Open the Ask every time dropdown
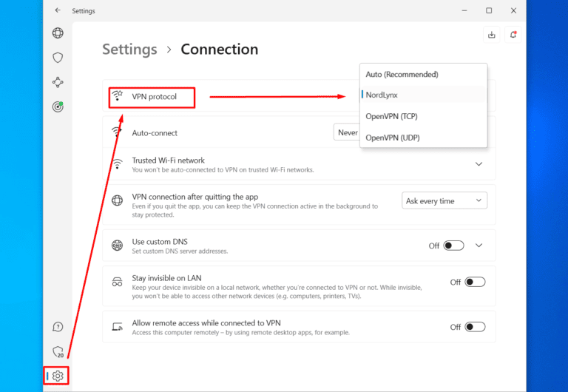 click(x=444, y=200)
